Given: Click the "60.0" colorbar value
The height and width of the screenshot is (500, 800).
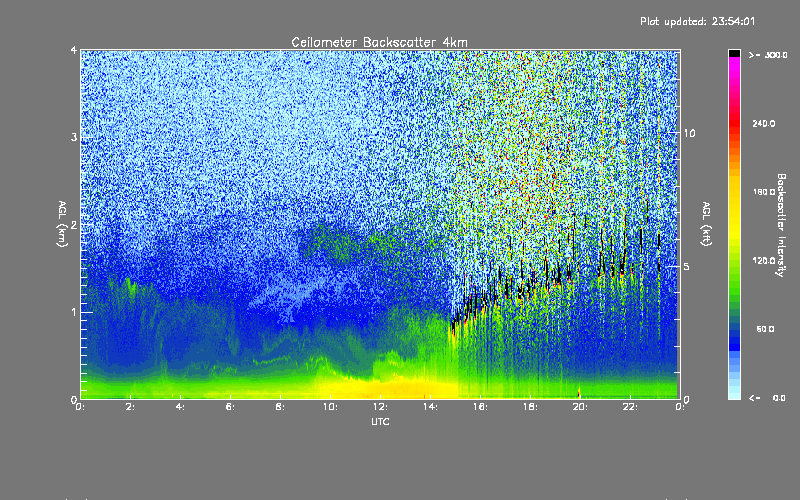Looking at the screenshot, I should (765, 329).
